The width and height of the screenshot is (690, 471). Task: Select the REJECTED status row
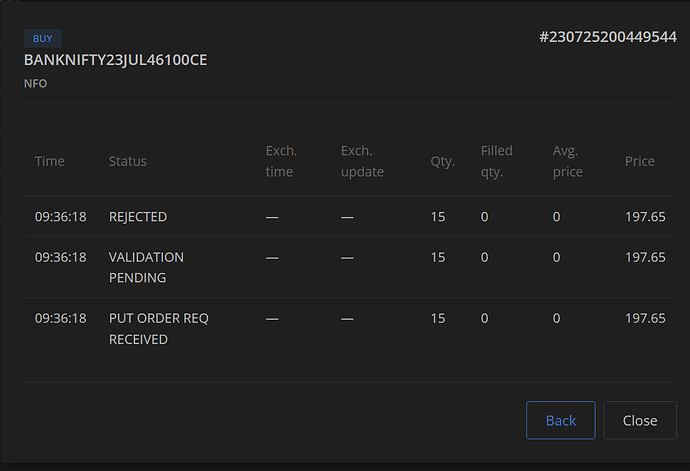tap(350, 217)
